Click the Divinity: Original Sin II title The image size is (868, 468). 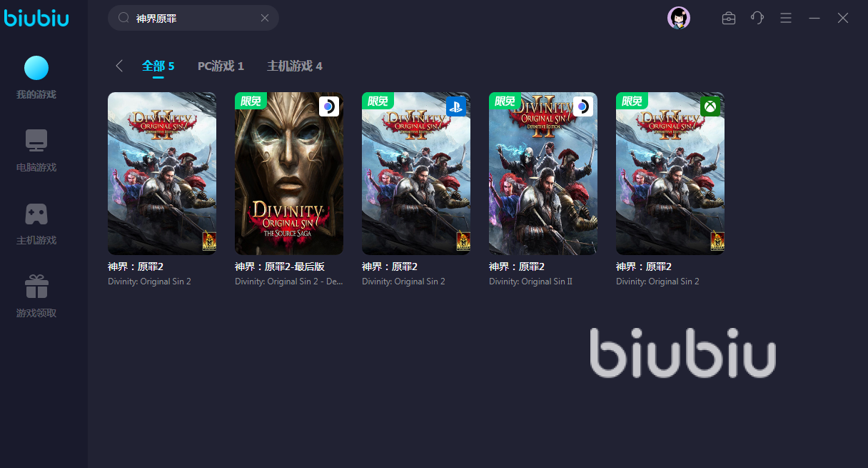point(530,282)
